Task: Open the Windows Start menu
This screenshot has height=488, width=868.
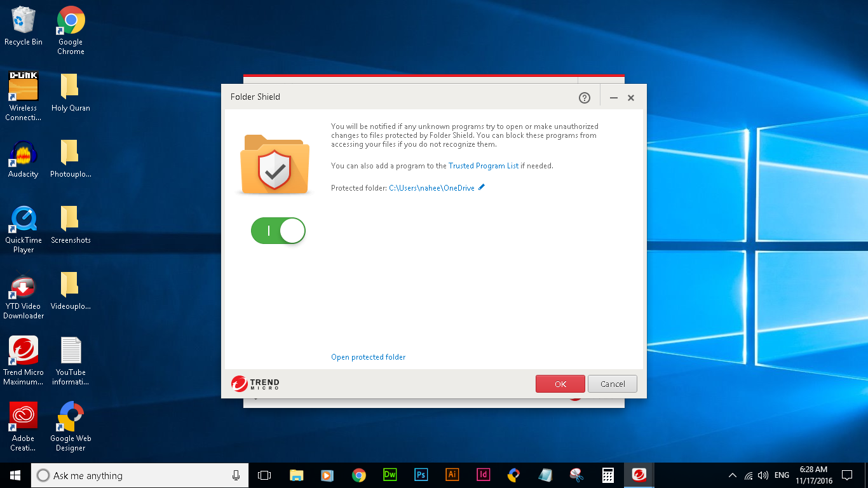Action: point(15,475)
